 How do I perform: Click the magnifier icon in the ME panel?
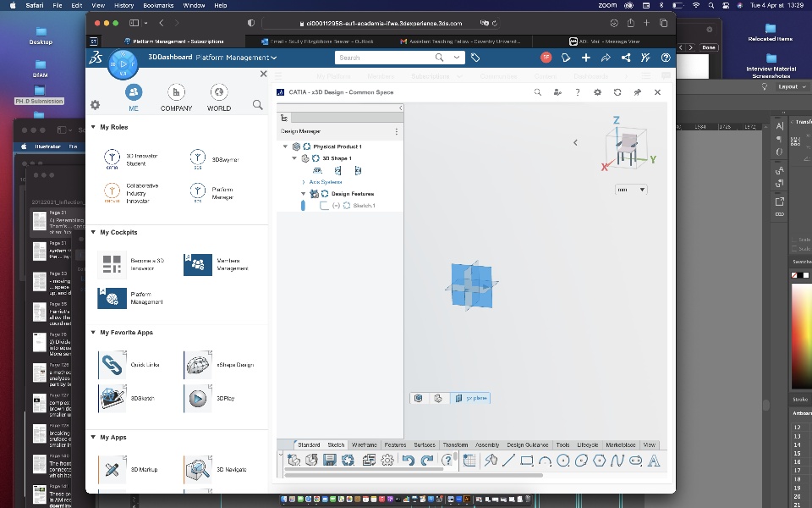pyautogui.click(x=257, y=105)
